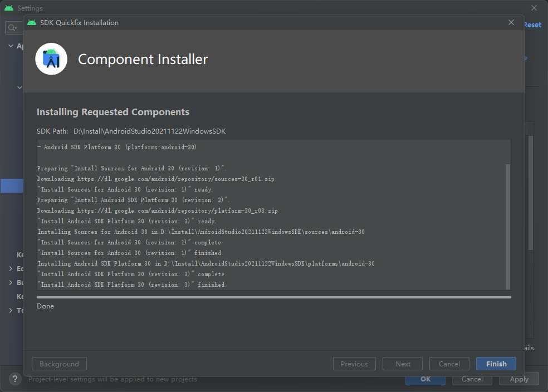Expand the Settings tree node starting with 'Ec'

(x=11, y=269)
